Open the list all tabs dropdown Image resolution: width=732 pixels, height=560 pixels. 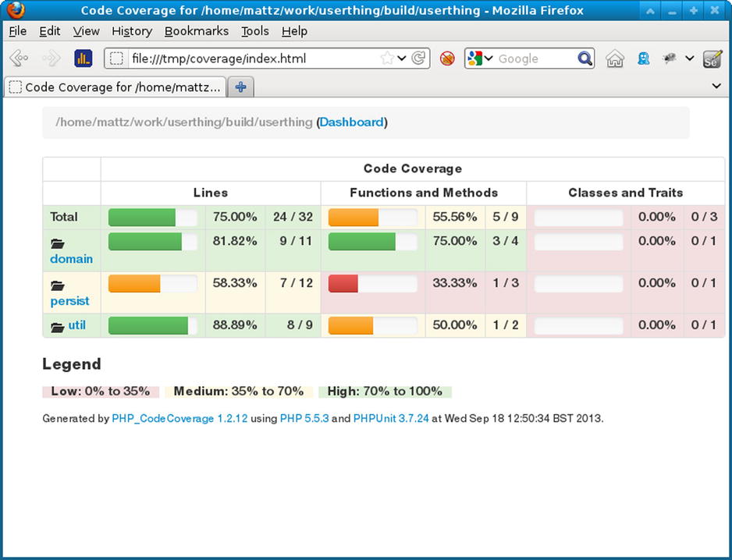coord(716,87)
